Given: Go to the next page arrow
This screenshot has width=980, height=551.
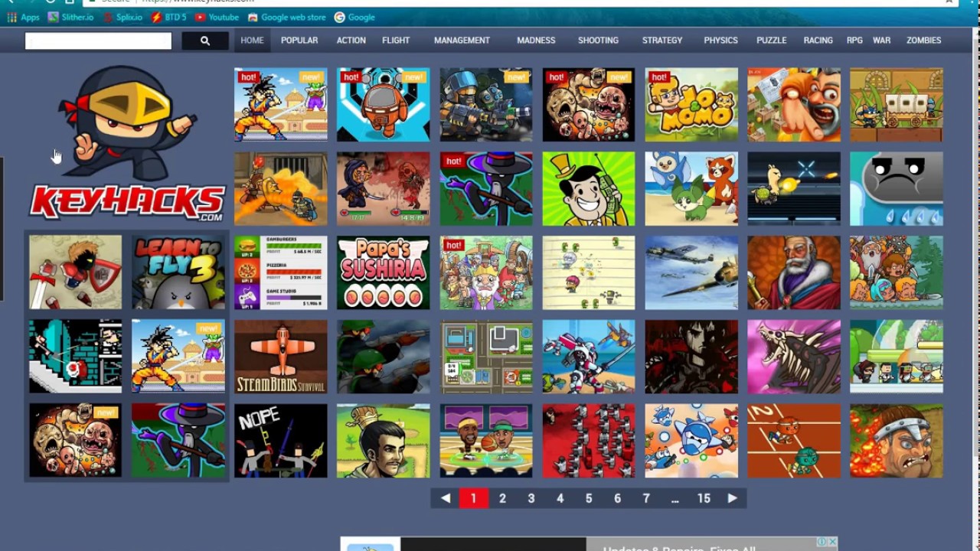Looking at the screenshot, I should (x=732, y=498).
